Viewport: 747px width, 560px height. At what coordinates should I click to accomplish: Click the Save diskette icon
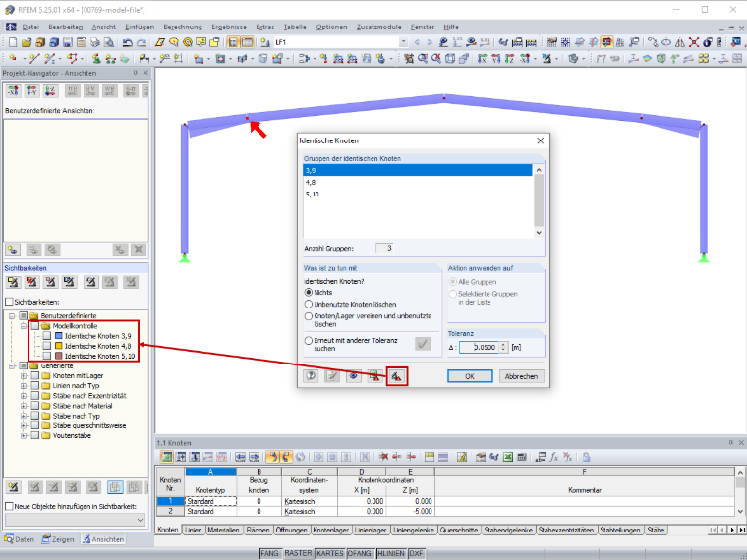click(68, 43)
